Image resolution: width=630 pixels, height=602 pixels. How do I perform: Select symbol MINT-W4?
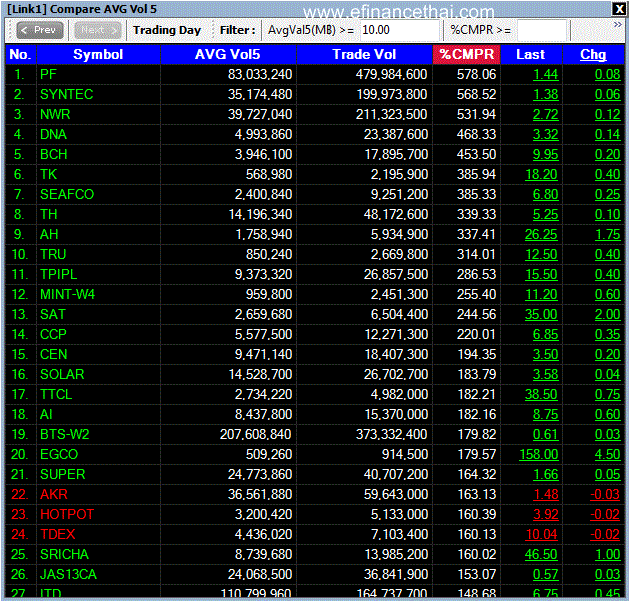(x=68, y=295)
